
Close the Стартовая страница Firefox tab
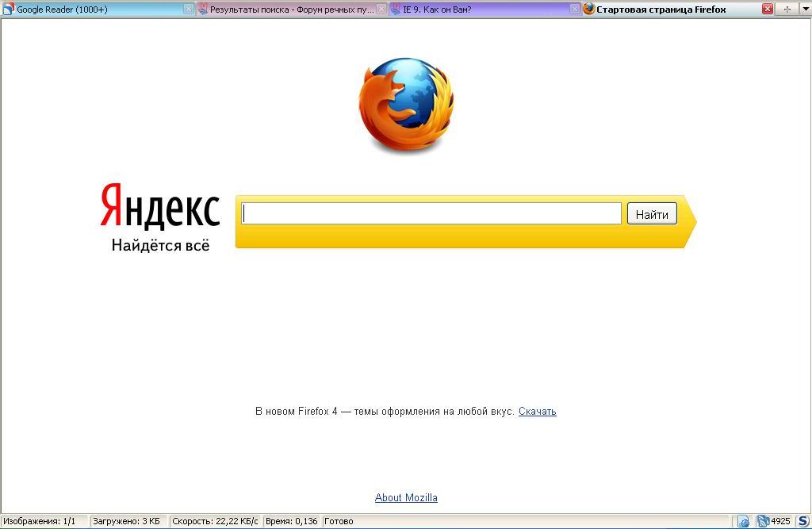click(767, 10)
